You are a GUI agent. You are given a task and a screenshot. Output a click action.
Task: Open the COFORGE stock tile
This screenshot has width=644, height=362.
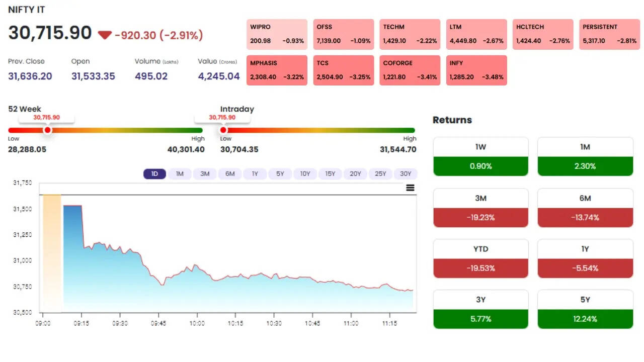[x=410, y=70]
